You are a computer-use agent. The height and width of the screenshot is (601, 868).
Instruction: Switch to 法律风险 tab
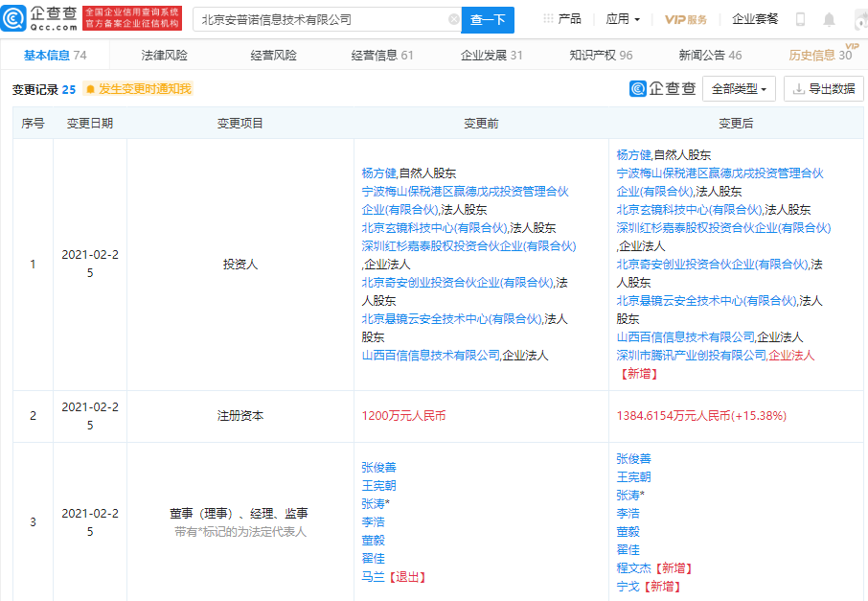[x=165, y=56]
